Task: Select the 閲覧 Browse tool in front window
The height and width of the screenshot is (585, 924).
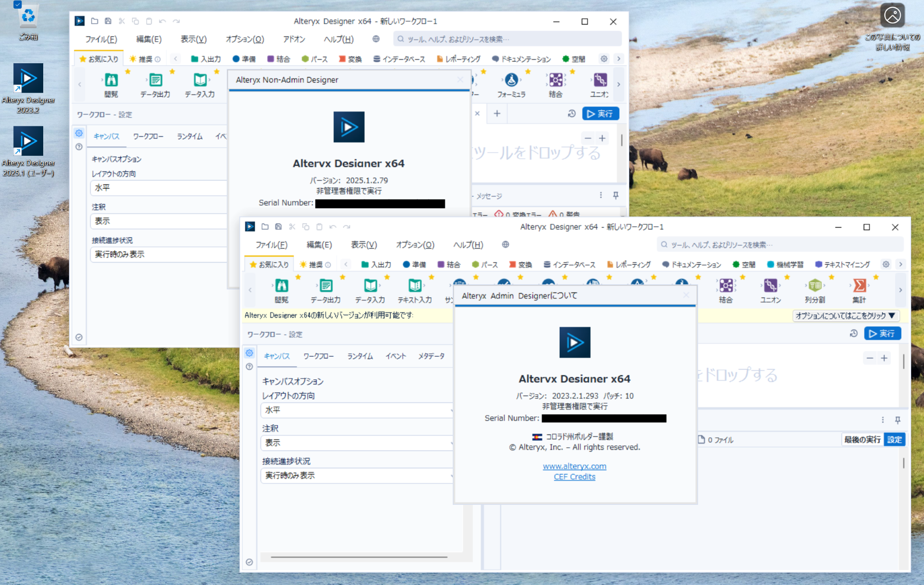Action: [281, 290]
